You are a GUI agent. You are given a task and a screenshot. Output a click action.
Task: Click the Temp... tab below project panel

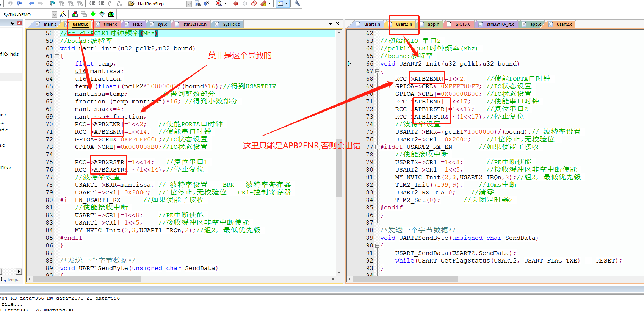[11, 280]
